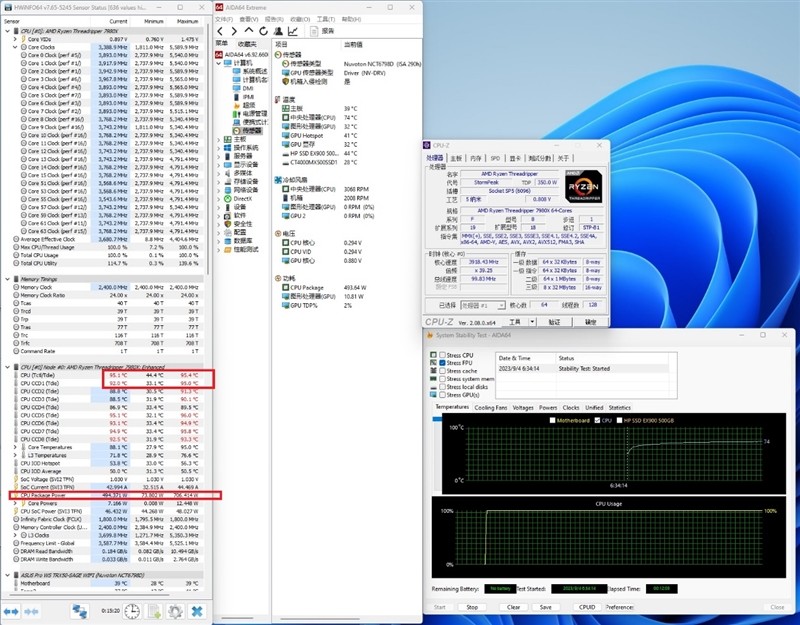
Task: Click AIDA64 refresh toolbar icon
Action: pos(263,31)
